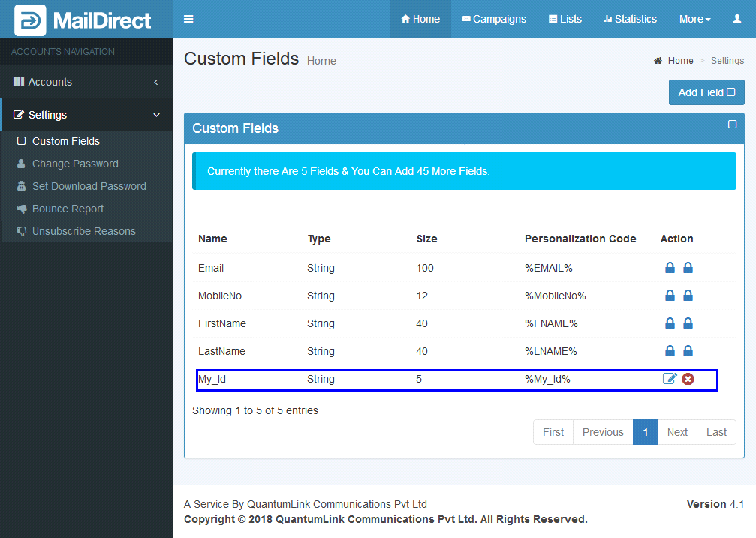Select Unsubscribe Reasons in sidebar

83,231
